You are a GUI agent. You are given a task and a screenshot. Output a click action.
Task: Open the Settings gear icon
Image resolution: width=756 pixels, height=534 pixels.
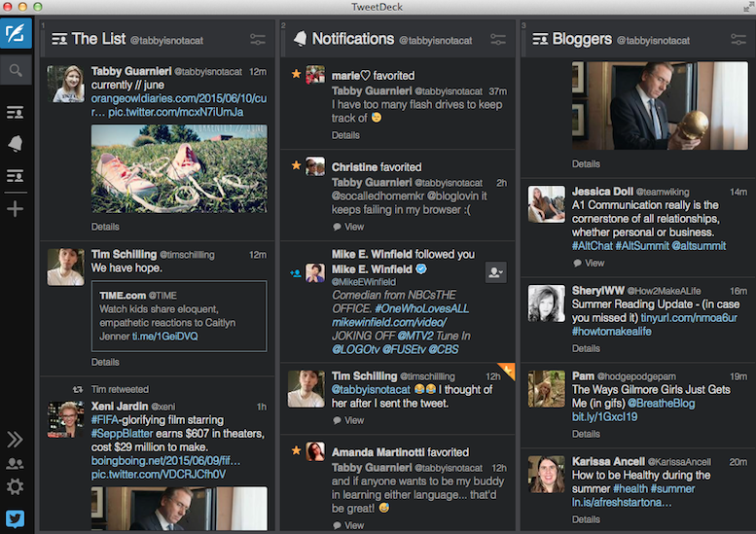tap(16, 487)
